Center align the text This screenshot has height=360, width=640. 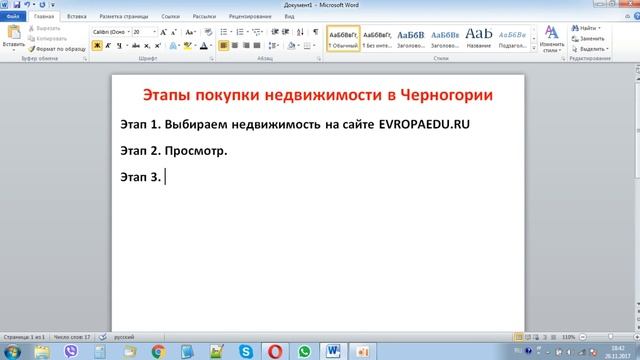click(235, 45)
